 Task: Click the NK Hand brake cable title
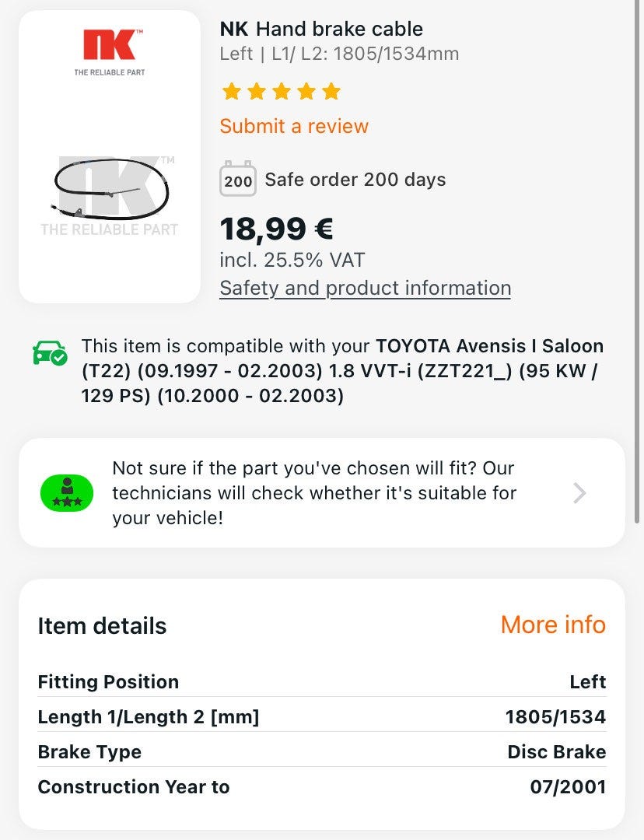point(321,30)
